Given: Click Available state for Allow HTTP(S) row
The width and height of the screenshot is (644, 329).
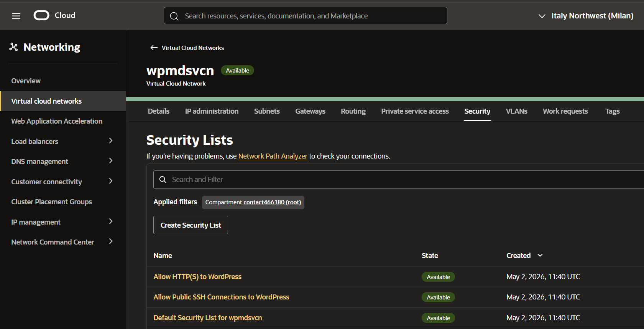Looking at the screenshot, I should (x=438, y=277).
